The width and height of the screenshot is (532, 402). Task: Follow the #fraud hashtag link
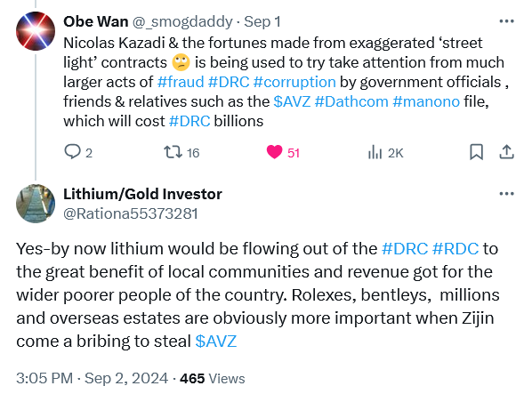[x=181, y=82]
